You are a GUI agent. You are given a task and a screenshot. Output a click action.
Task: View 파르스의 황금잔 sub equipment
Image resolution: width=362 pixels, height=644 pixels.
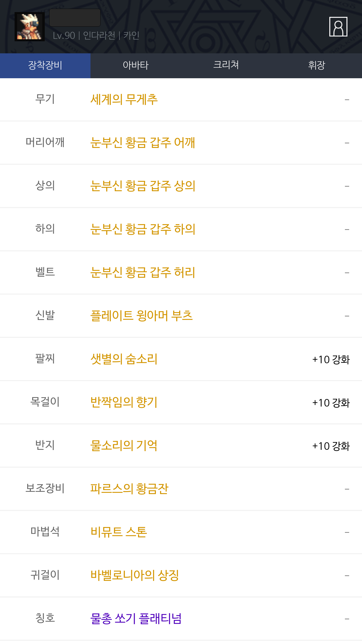coord(129,489)
